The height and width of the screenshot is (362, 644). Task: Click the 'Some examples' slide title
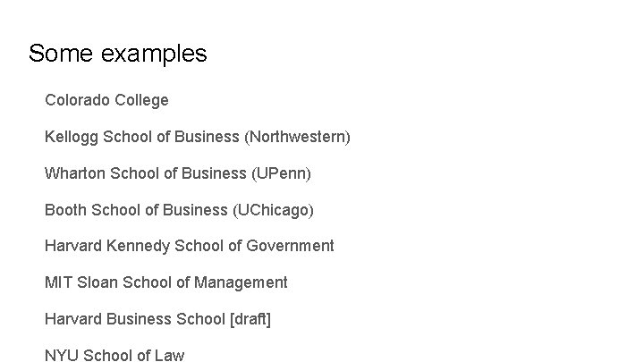tap(117, 54)
